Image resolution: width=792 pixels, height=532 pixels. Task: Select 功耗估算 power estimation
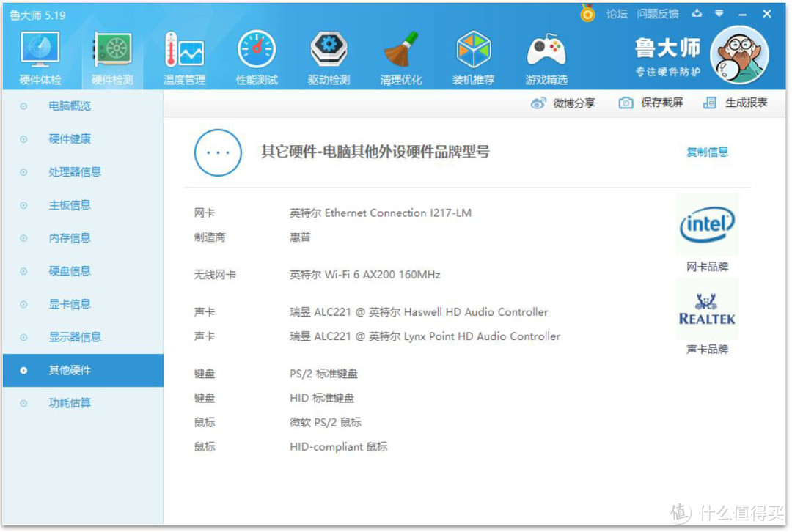[x=70, y=402]
